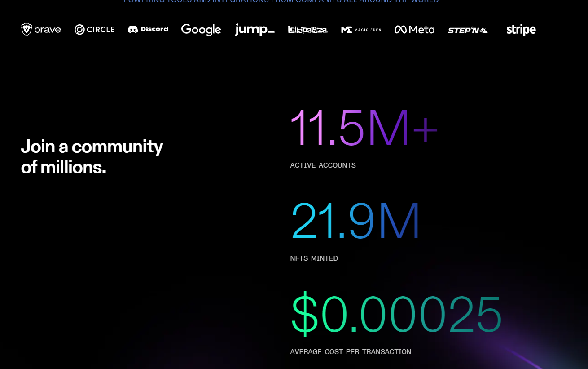Click the STEPN logo
This screenshot has height=369, width=588.
coord(468,30)
